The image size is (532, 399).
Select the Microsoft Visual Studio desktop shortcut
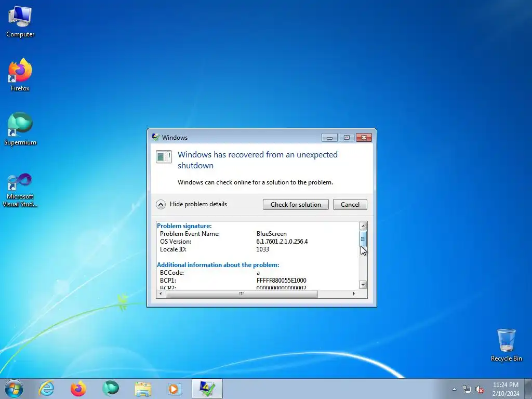20,190
